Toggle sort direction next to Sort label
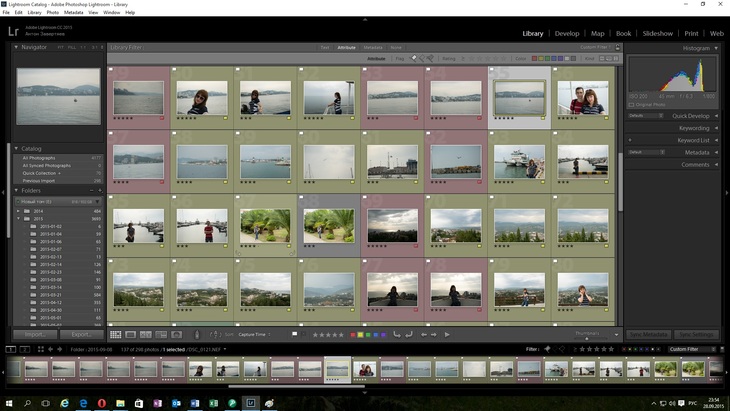Image resolution: width=730 pixels, height=411 pixels. pyautogui.click(x=215, y=335)
